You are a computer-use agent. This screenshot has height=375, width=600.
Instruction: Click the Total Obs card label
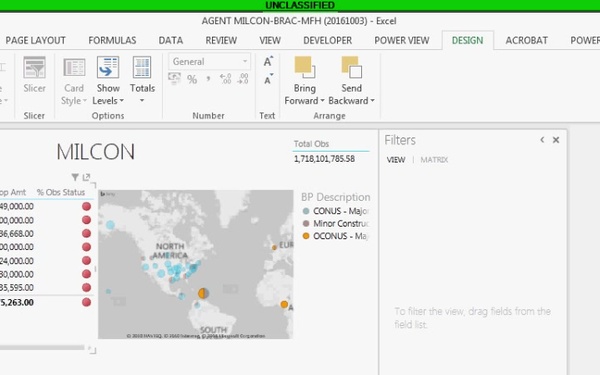tap(311, 144)
